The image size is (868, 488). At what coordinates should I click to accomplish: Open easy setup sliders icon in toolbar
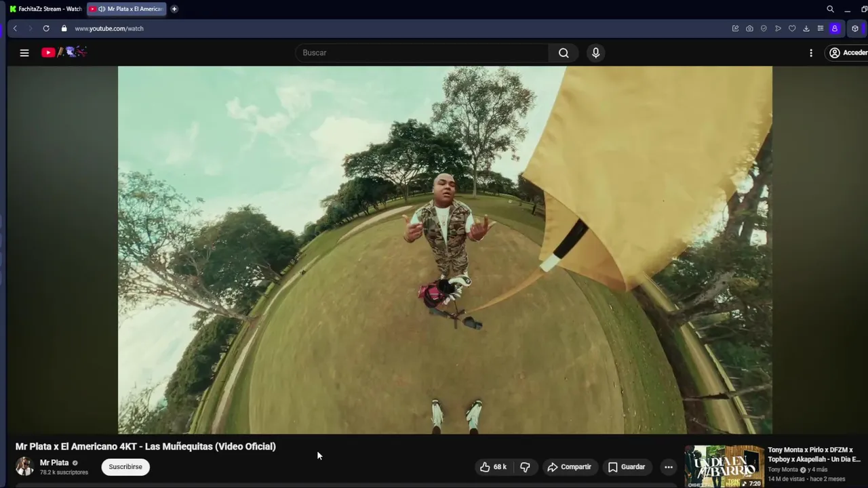tap(821, 28)
